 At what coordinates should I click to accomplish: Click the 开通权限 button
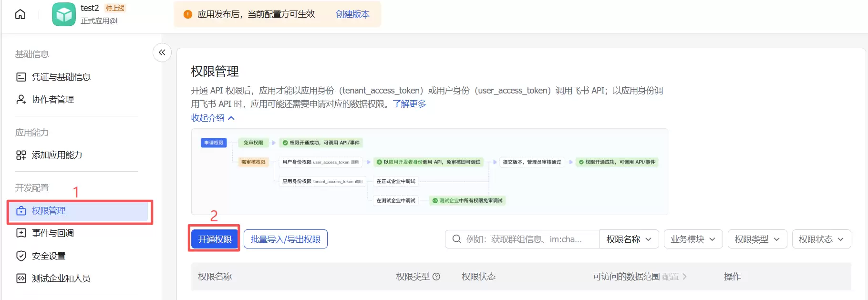coord(215,239)
